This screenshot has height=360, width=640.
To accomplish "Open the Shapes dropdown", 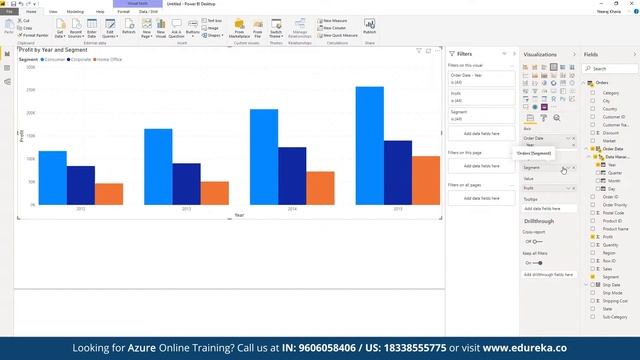I will 213,35.
